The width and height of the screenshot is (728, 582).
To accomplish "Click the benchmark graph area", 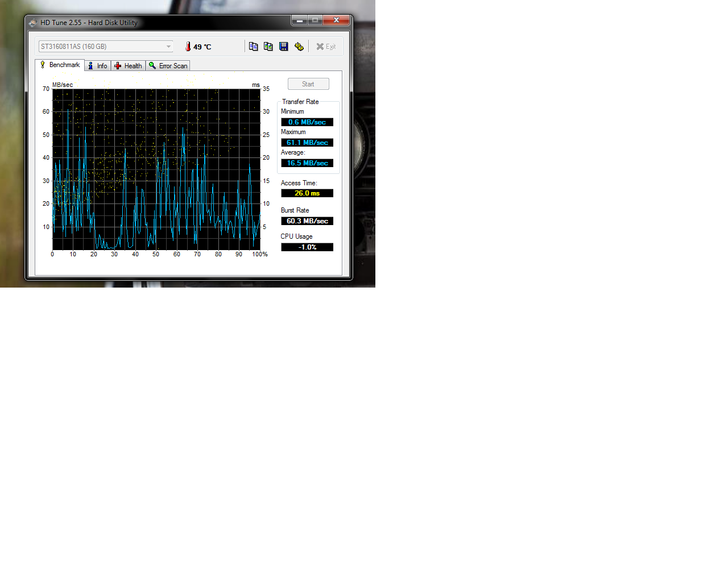I will [156, 169].
